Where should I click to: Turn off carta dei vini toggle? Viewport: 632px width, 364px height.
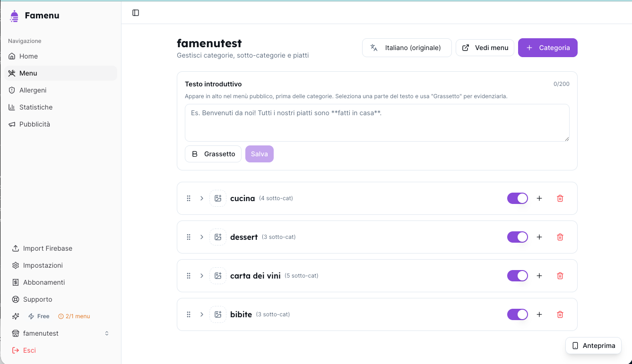click(518, 276)
